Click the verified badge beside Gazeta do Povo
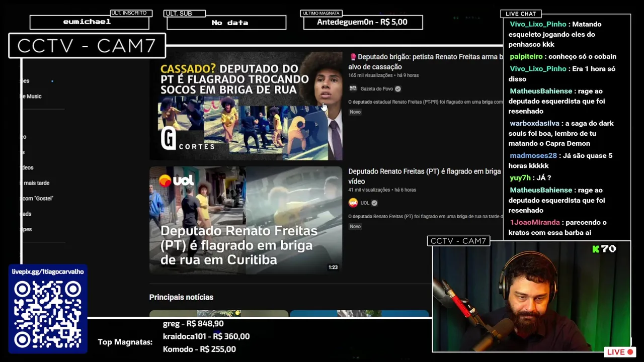The image size is (644, 362). (x=398, y=89)
